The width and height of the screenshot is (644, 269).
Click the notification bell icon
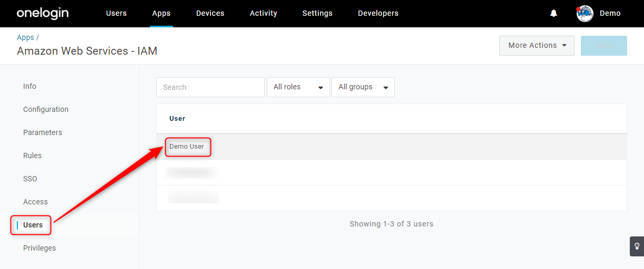point(554,13)
